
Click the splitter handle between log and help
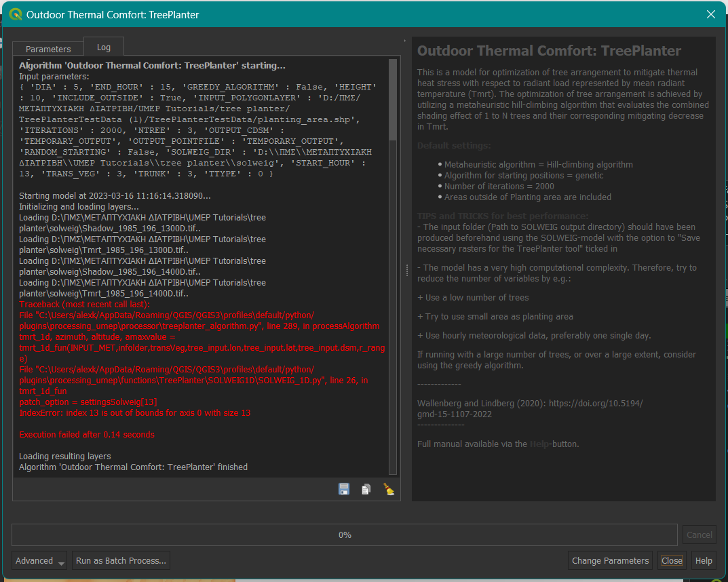pos(406,270)
